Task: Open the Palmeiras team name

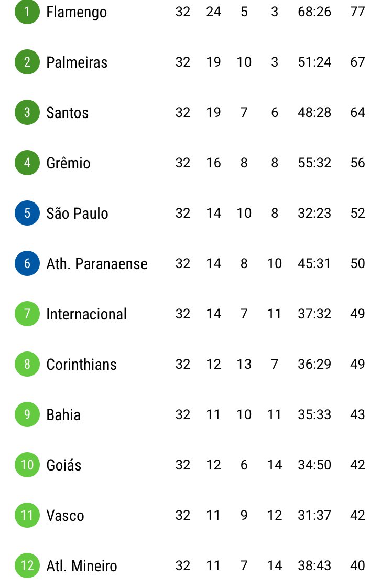Action: 77,62
